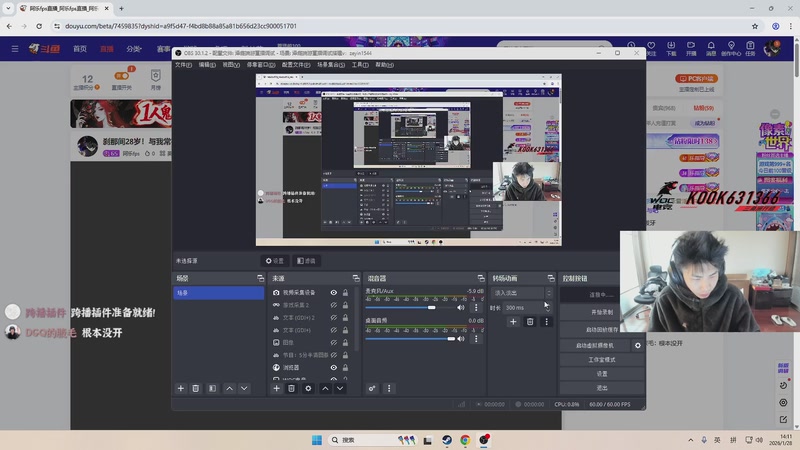
Task: Open the 工具 menu in OBS
Action: [360, 65]
